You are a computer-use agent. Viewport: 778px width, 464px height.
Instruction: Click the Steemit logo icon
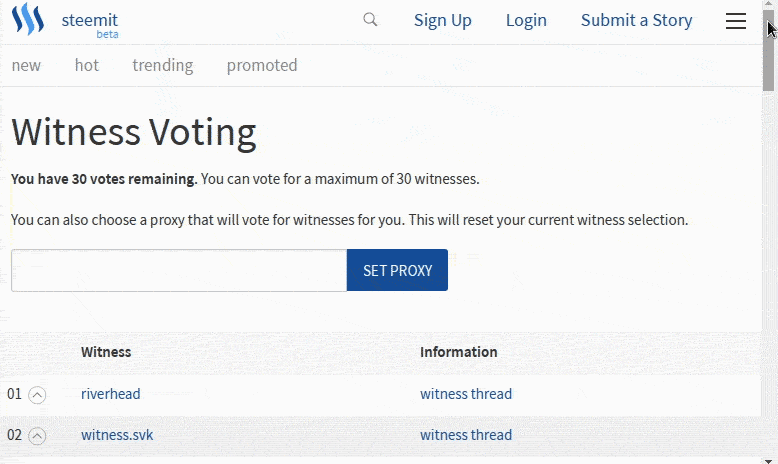[28, 19]
